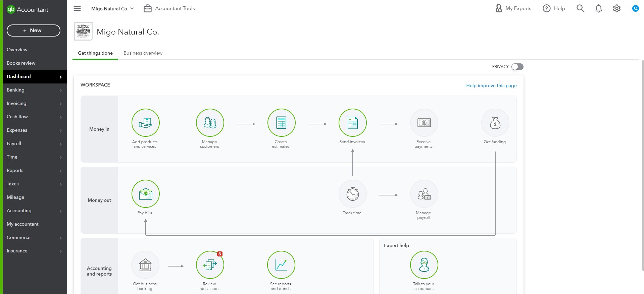Screen dimensions: 644x294
Task: Click the page vertical scrollbar
Action: (643, 165)
